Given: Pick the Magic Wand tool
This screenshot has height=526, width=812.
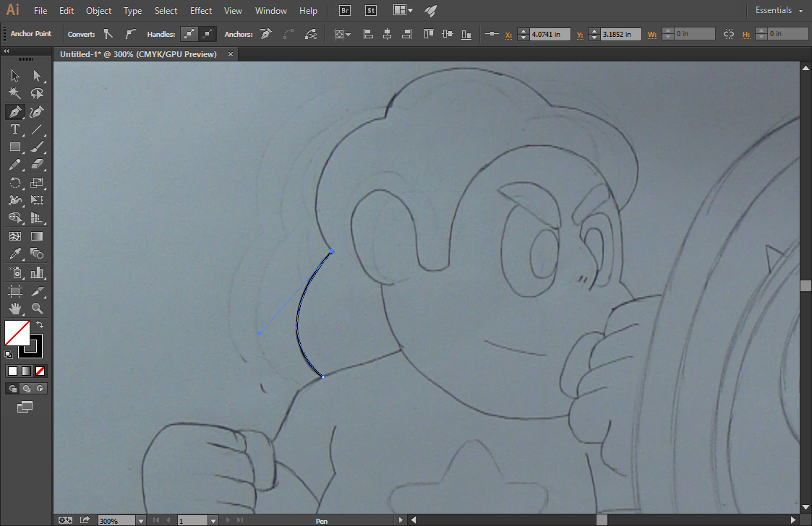Looking at the screenshot, I should 15,93.
